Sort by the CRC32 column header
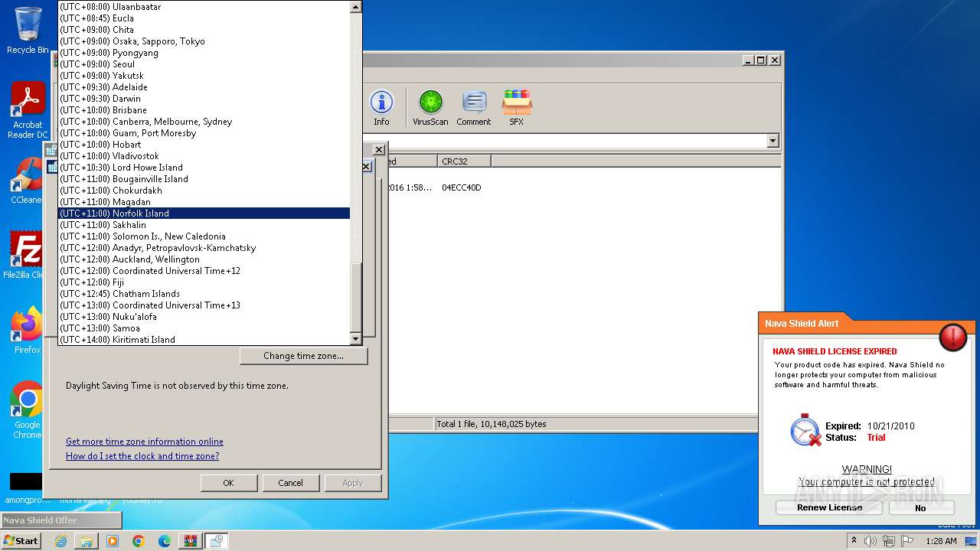This screenshot has width=980, height=551. pyautogui.click(x=465, y=161)
